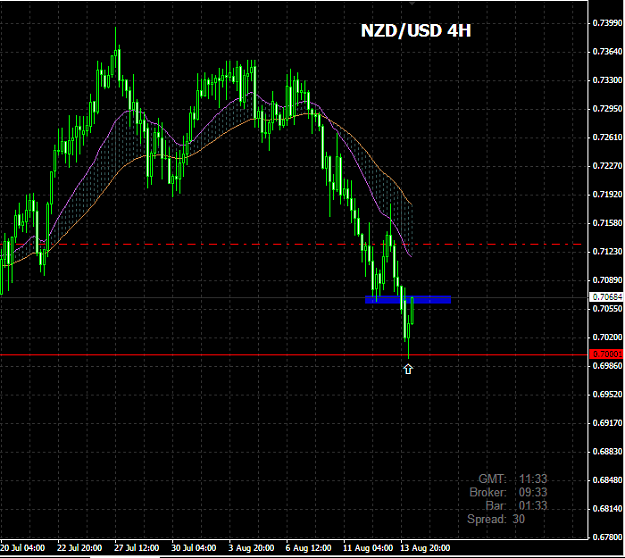The width and height of the screenshot is (625, 558).
Task: Click price level 0.69170 on axis
Action: point(607,423)
